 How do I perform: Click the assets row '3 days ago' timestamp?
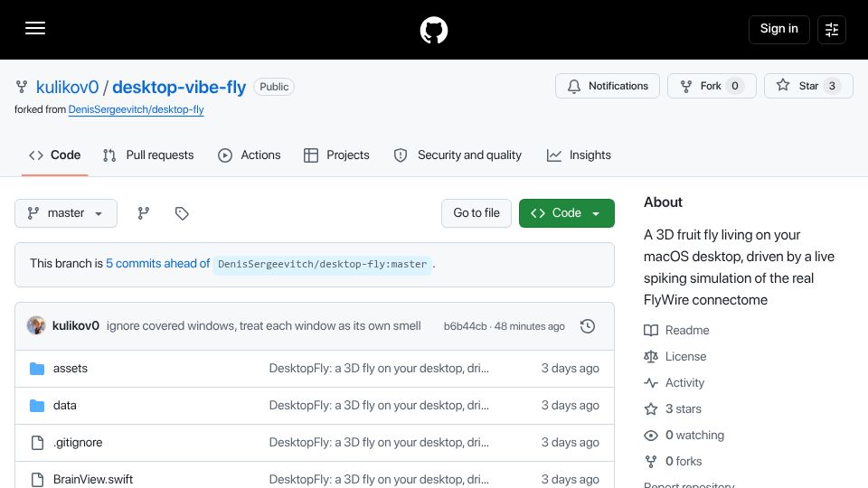tap(571, 368)
